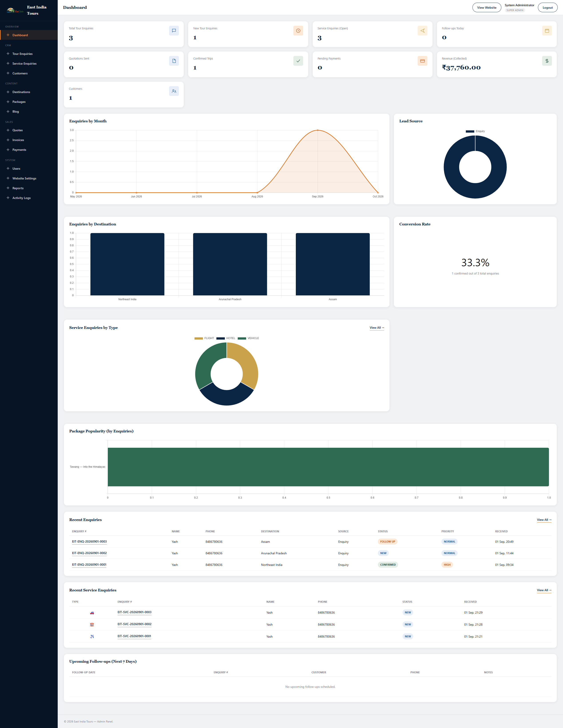Open enquiry EIT-ENQ-20260901-0002
This screenshot has width=563, height=728.
[89, 553]
